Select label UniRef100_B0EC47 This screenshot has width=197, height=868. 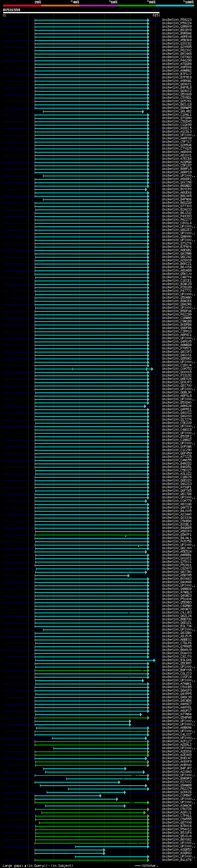pyautogui.click(x=177, y=758)
